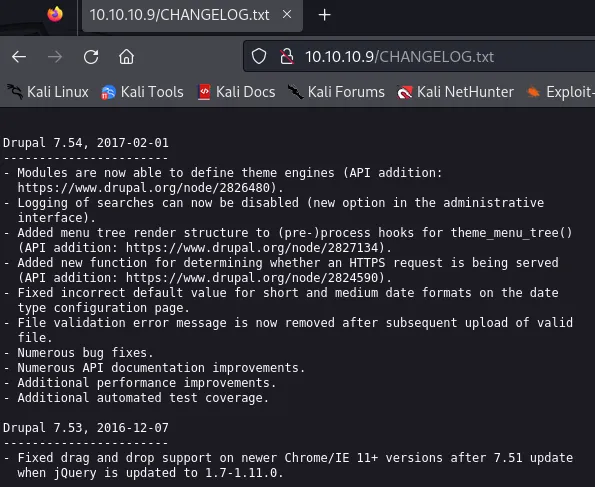The height and width of the screenshot is (487, 595).
Task: Close the CHANGELOG.txt tab
Action: [287, 14]
